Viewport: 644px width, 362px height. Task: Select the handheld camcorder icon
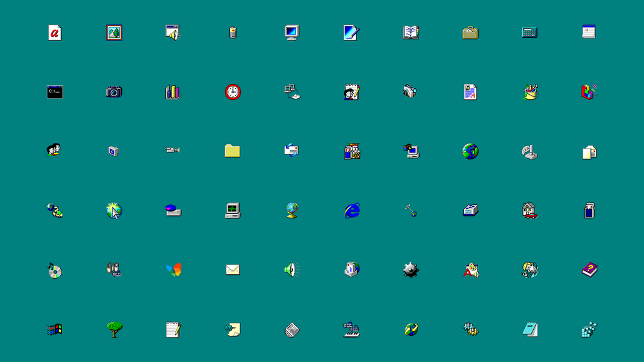[x=410, y=91]
